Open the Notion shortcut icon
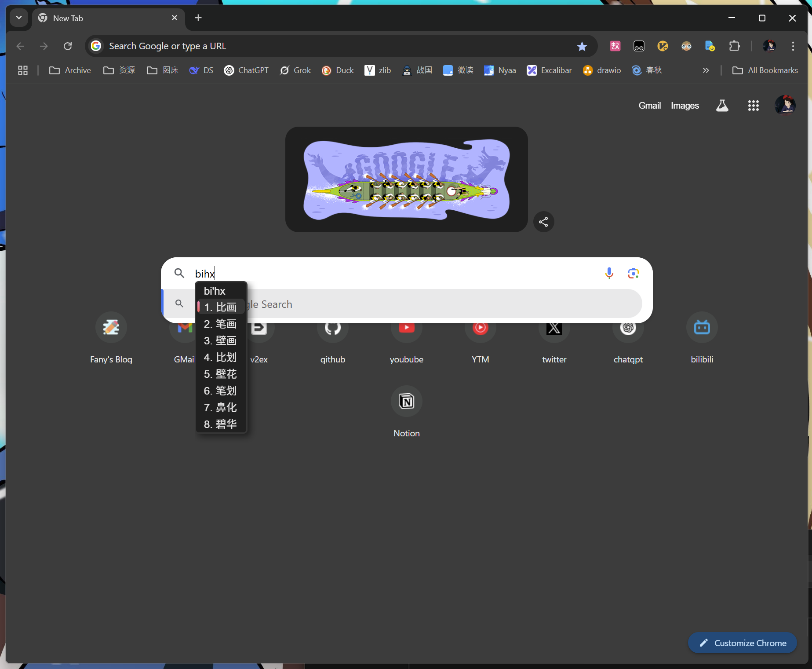Screen dimensions: 812x669 click(x=406, y=401)
